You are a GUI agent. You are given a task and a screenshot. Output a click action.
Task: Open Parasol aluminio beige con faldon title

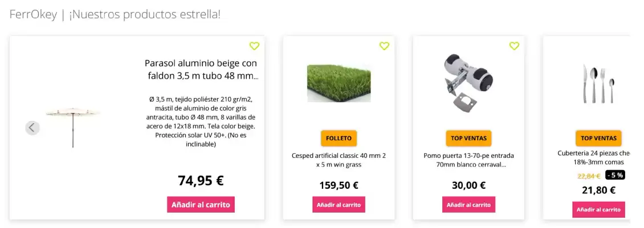pyautogui.click(x=201, y=69)
